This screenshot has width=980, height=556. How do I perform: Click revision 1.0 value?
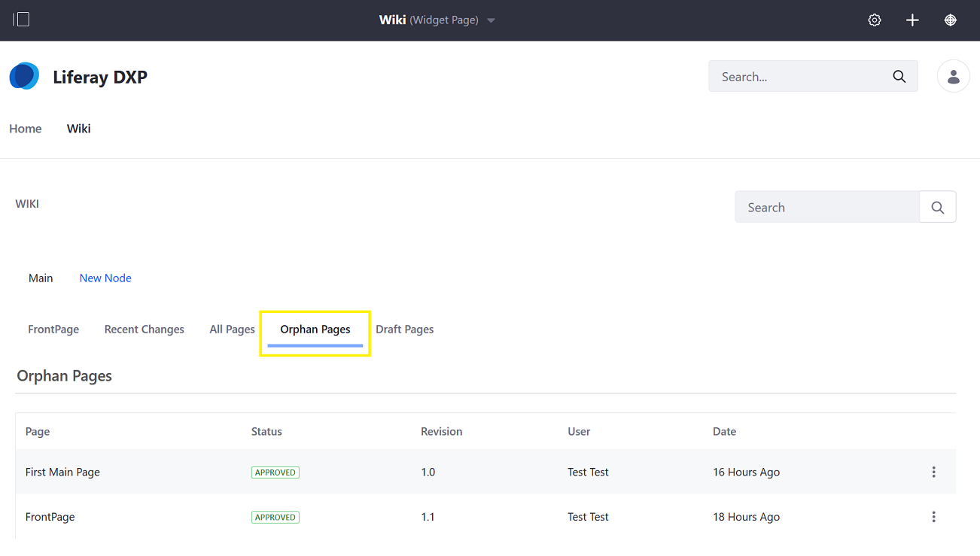(x=428, y=472)
